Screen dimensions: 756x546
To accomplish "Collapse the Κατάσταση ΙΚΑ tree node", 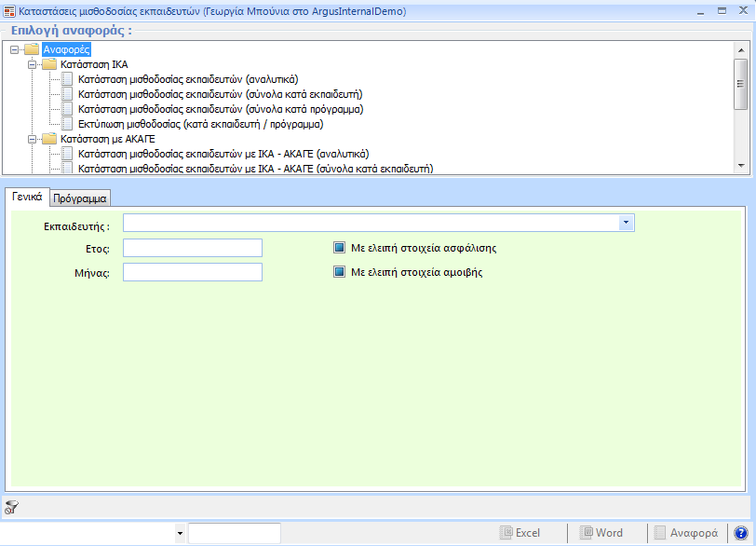I will 31,64.
